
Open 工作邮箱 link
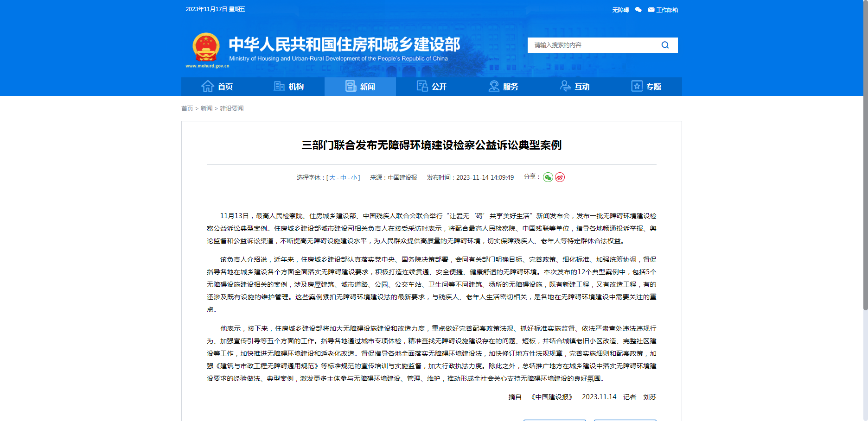667,10
